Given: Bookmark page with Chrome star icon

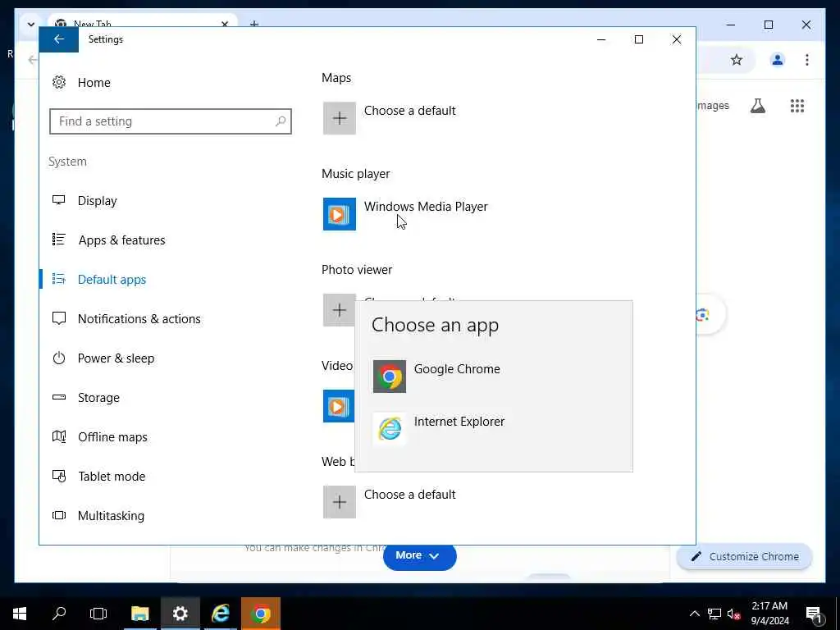Looking at the screenshot, I should pos(737,60).
